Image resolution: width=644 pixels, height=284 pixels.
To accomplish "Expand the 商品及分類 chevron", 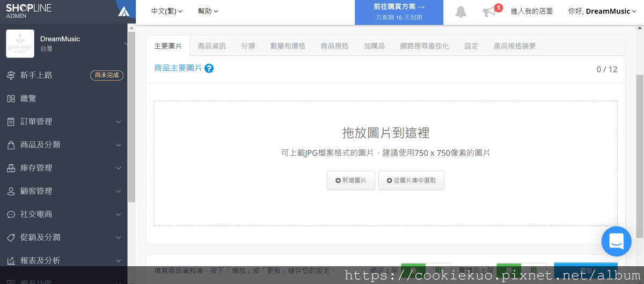I will click(x=119, y=145).
